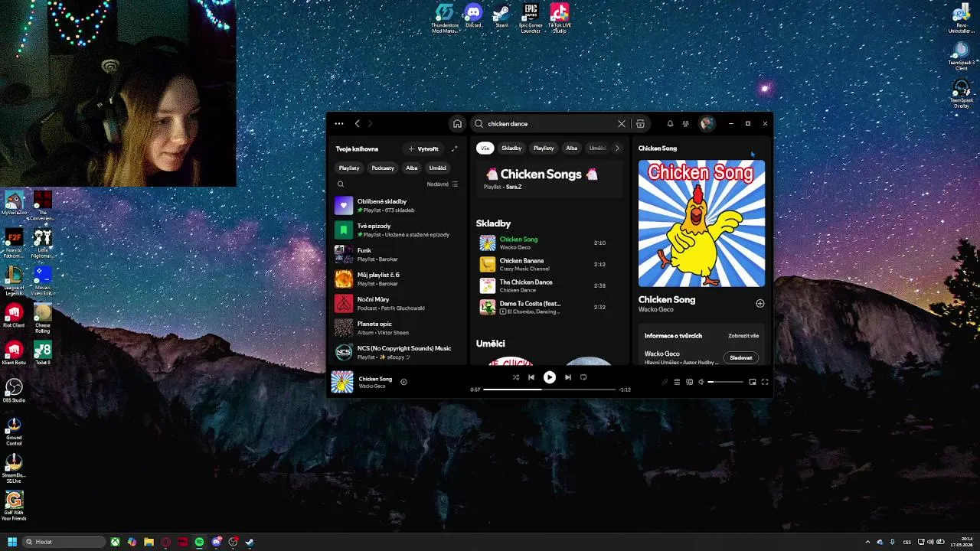
Task: Show more search filter chips arrow
Action: [x=617, y=148]
